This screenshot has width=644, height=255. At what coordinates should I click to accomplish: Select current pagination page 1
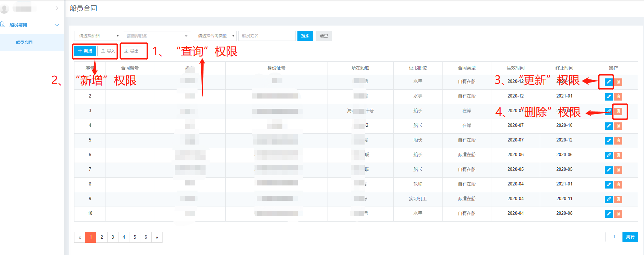click(x=91, y=237)
